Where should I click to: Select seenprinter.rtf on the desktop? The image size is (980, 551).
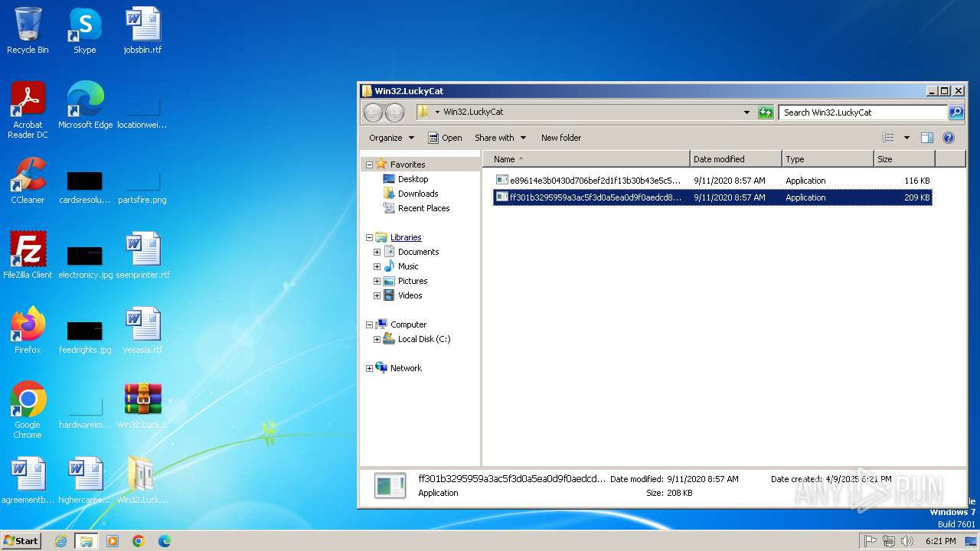pos(142,255)
